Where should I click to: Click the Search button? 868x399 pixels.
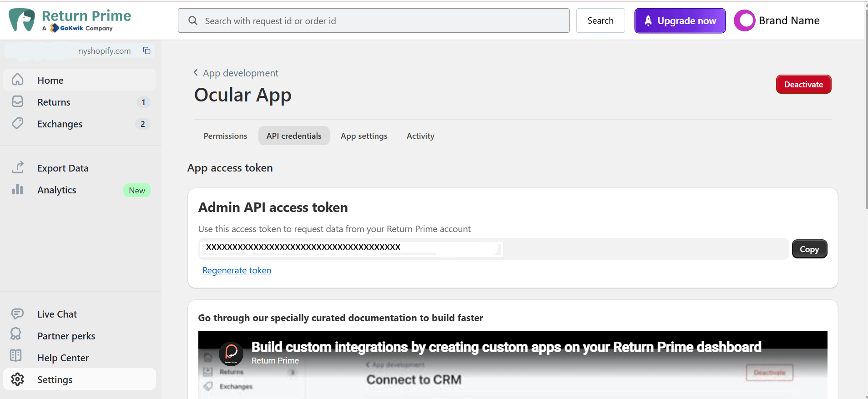[601, 20]
